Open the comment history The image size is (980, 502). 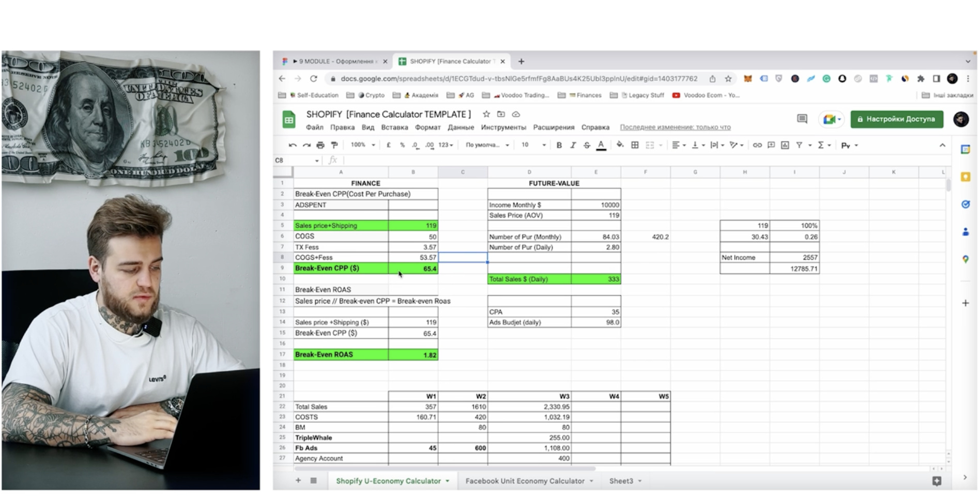click(802, 119)
